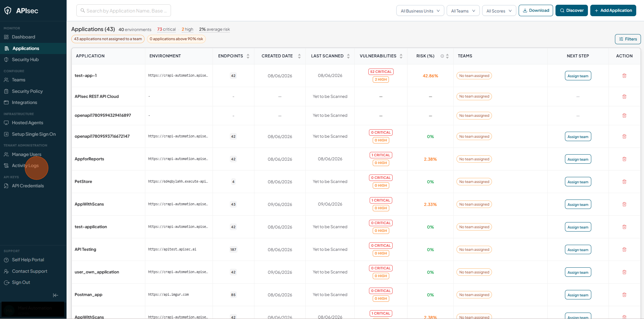
Task: Click the 2 high summary link
Action: 188,29
